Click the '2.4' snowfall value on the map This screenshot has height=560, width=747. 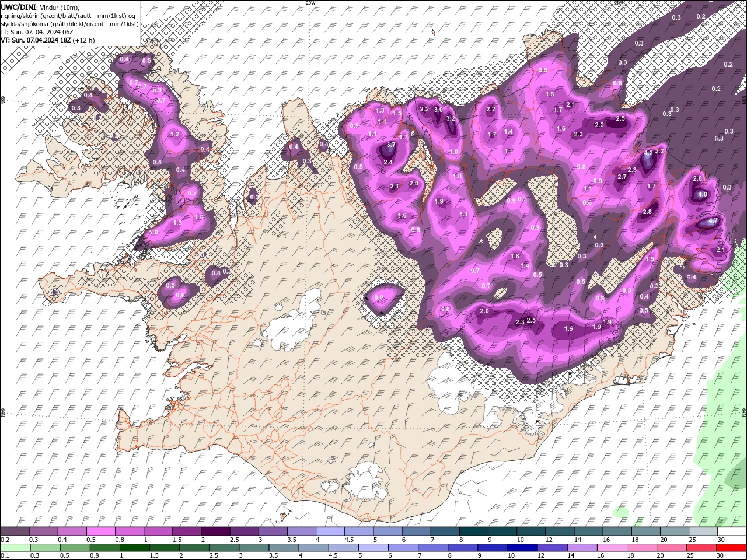[x=388, y=163]
